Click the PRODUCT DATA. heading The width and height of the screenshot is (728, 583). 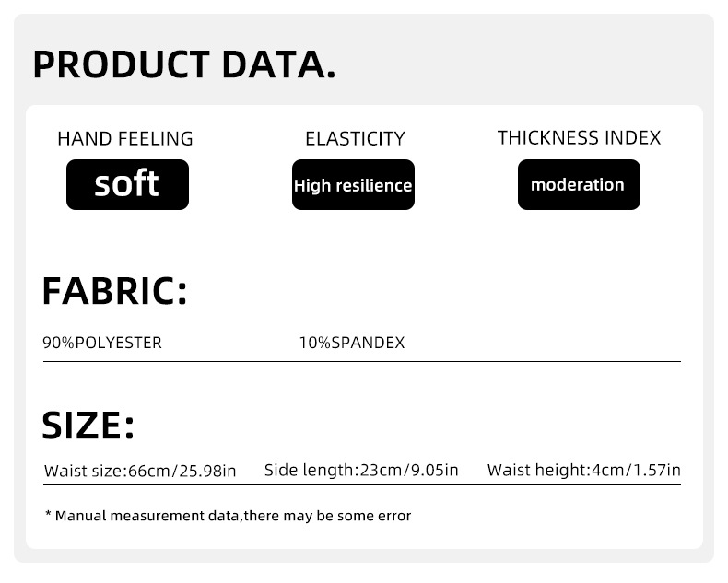pos(183,64)
